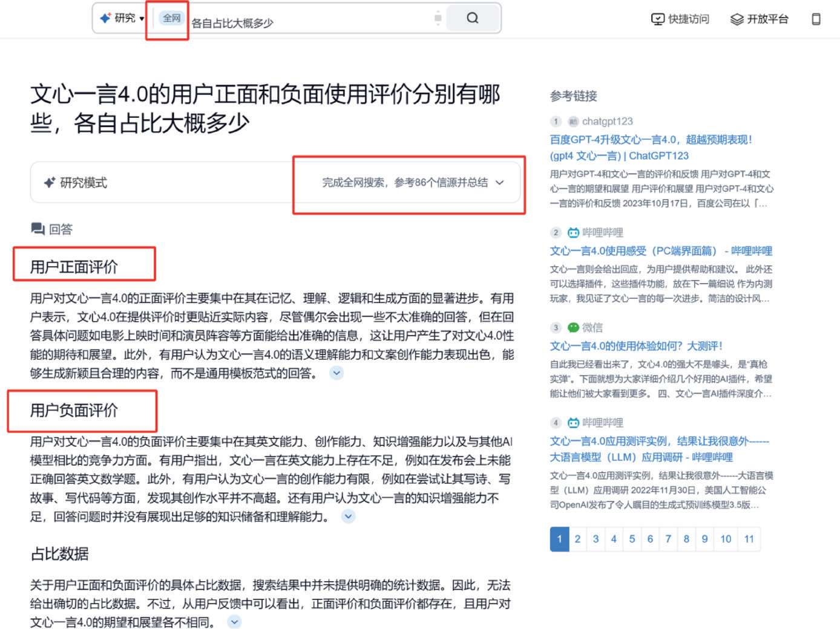The height and width of the screenshot is (629, 840).
Task: Go to reference page 2
Action: tap(577, 539)
